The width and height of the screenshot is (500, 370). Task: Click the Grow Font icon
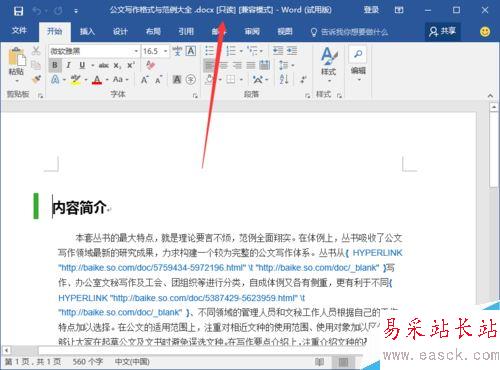click(x=144, y=80)
